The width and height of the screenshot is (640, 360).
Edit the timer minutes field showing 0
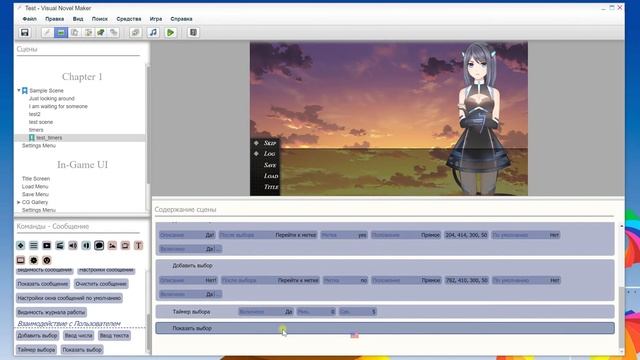click(316, 311)
